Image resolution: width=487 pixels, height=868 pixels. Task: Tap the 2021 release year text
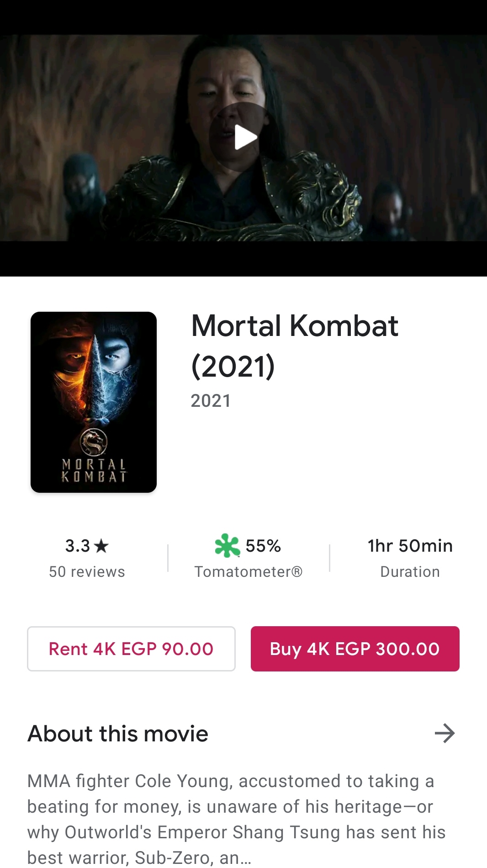click(x=211, y=401)
